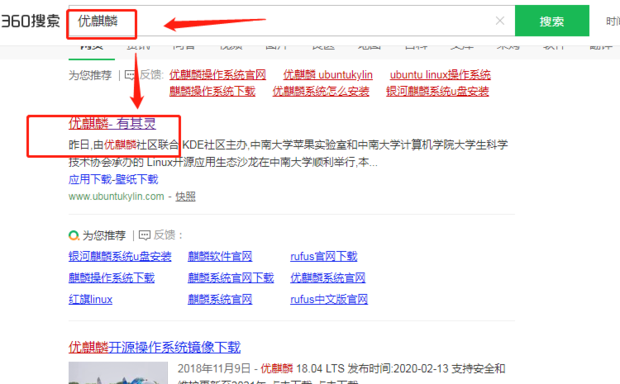Click the 360 circle icon beside 为您推荐

(x=74, y=236)
